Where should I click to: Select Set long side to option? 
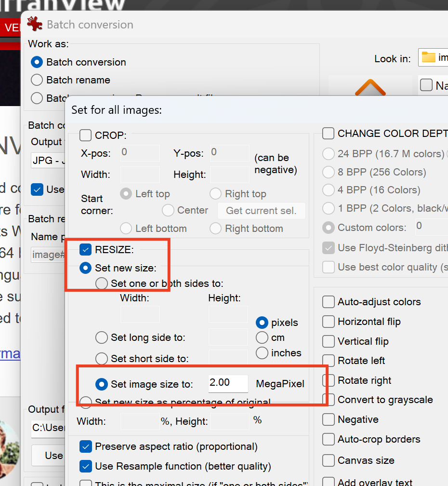[x=101, y=337]
